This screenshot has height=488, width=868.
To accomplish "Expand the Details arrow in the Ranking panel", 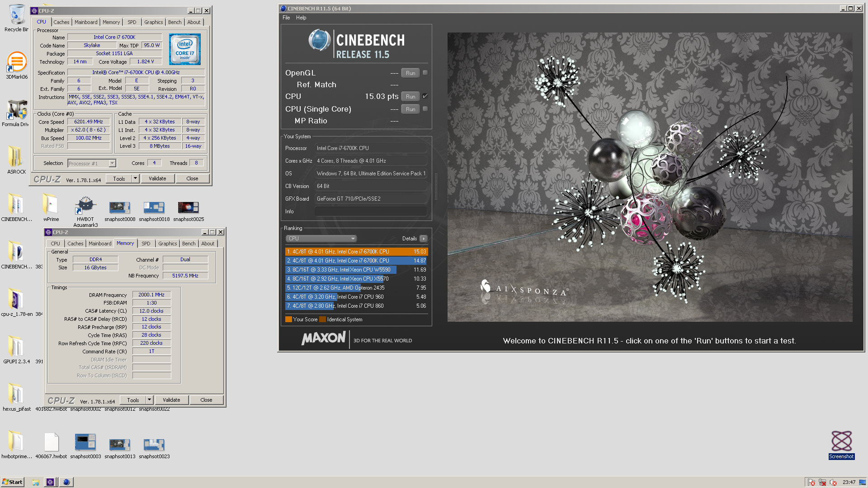I will pyautogui.click(x=424, y=239).
